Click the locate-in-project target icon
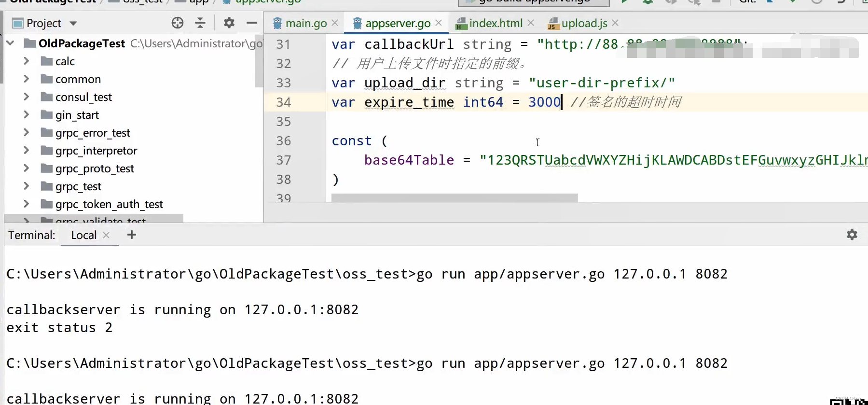Image resolution: width=868 pixels, height=405 pixels. click(178, 23)
